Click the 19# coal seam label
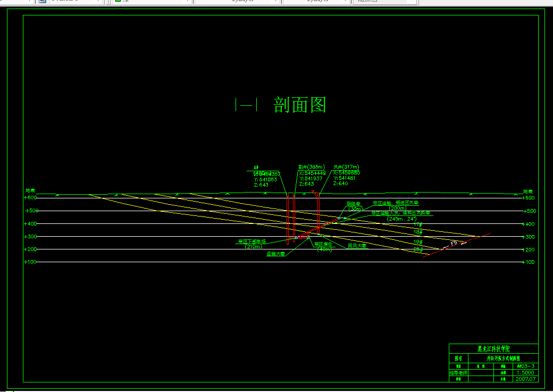Image resolution: width=553 pixels, height=392 pixels. click(x=418, y=242)
